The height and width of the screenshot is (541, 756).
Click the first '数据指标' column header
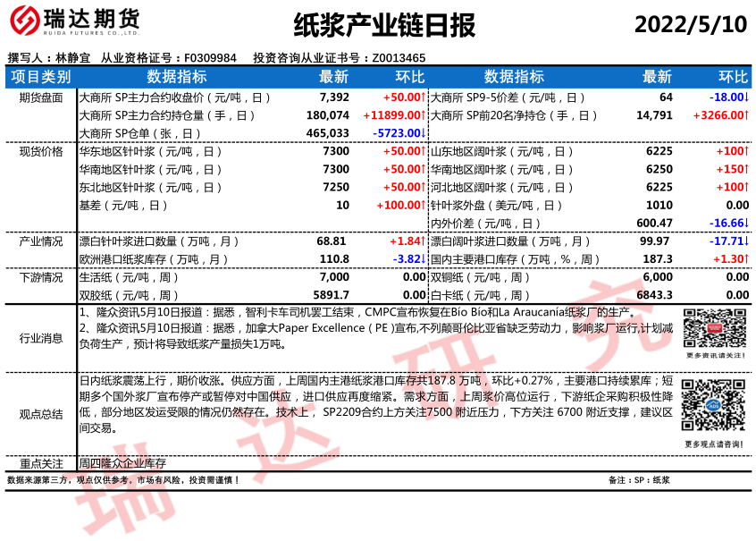click(177, 77)
